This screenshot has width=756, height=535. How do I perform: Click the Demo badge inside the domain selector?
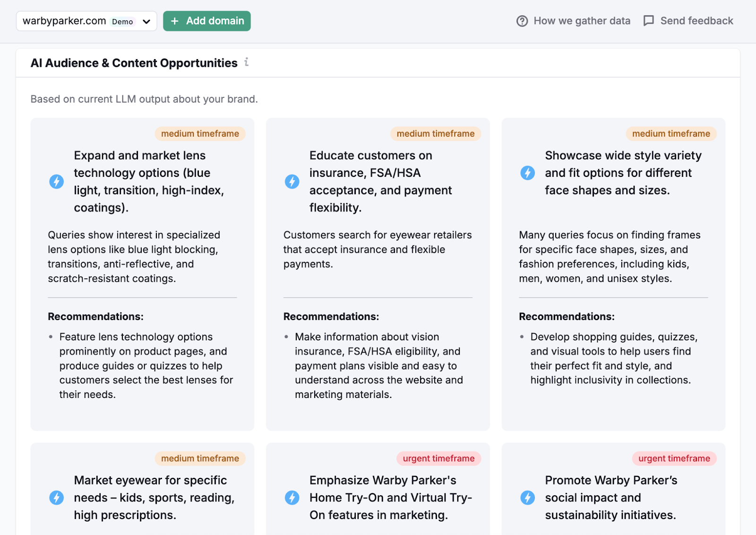tap(122, 21)
